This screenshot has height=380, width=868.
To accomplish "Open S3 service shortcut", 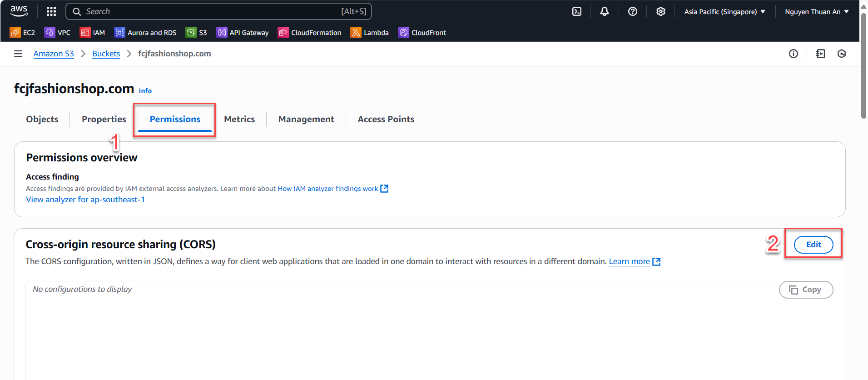I will [196, 33].
